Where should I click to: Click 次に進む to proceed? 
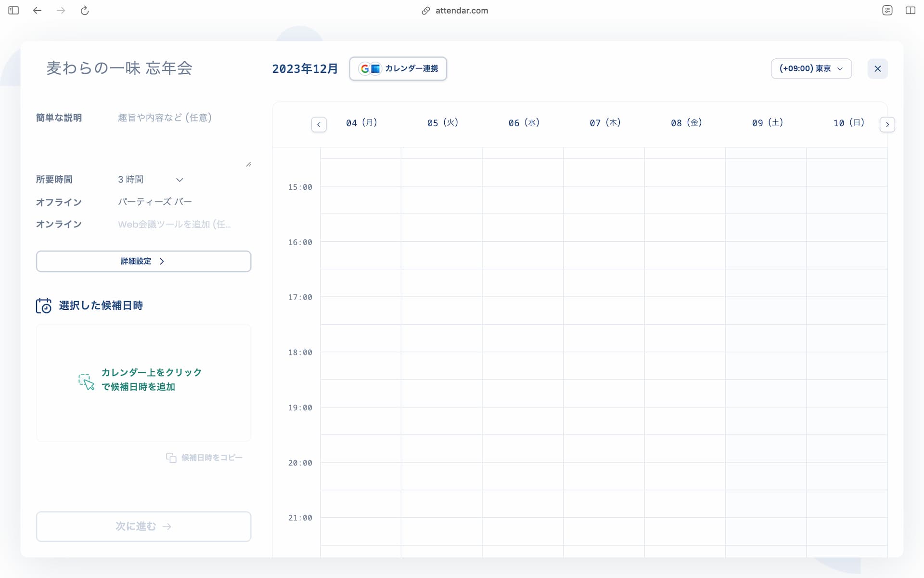click(143, 526)
